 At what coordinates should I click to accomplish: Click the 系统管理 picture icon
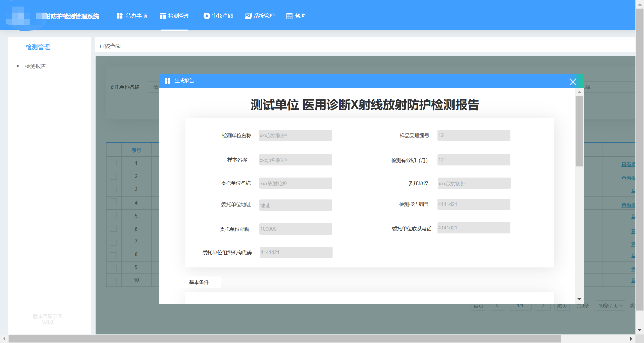[x=248, y=16]
